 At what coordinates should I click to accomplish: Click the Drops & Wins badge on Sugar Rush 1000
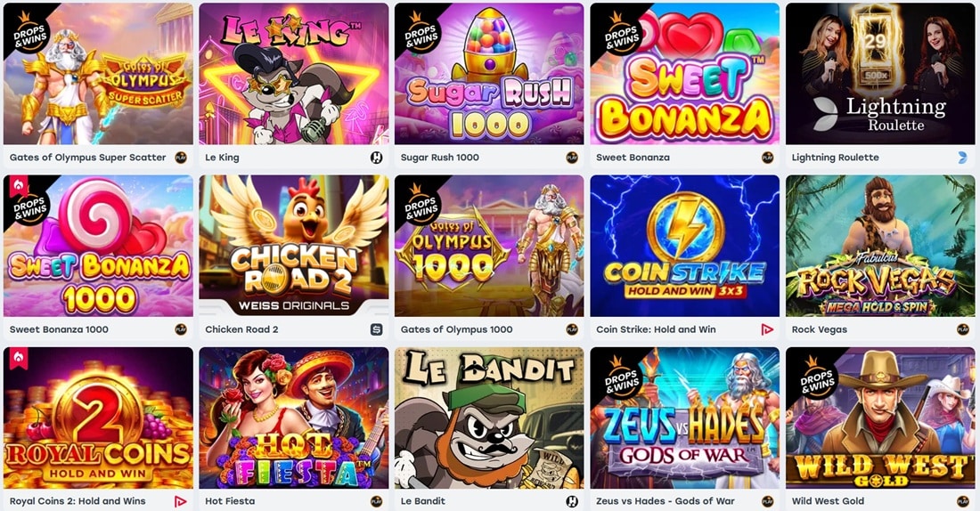tap(419, 31)
